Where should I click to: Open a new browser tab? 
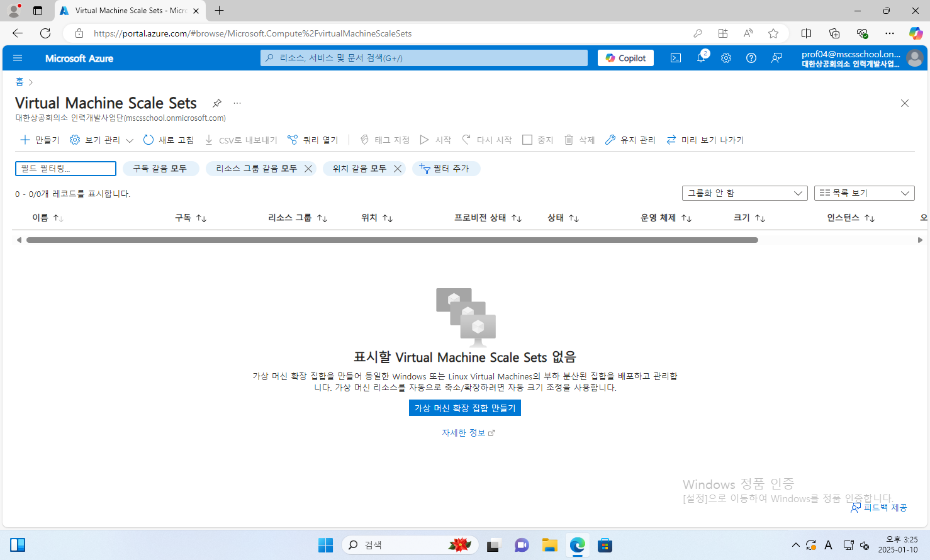(x=219, y=11)
